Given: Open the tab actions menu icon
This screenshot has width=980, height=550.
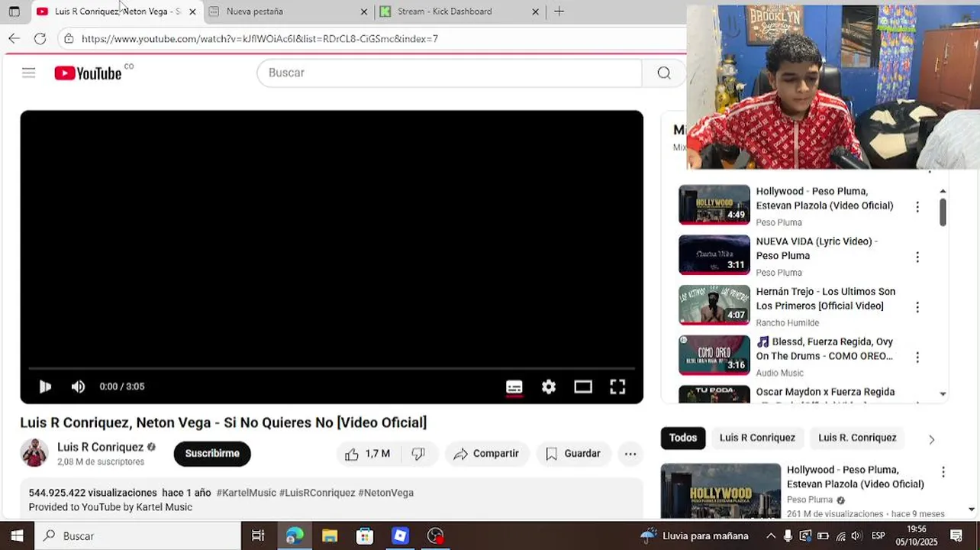Looking at the screenshot, I should (14, 11).
